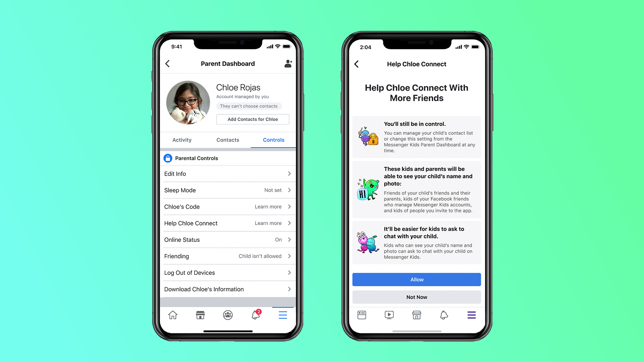Tap the Home icon on left phone

point(174,315)
